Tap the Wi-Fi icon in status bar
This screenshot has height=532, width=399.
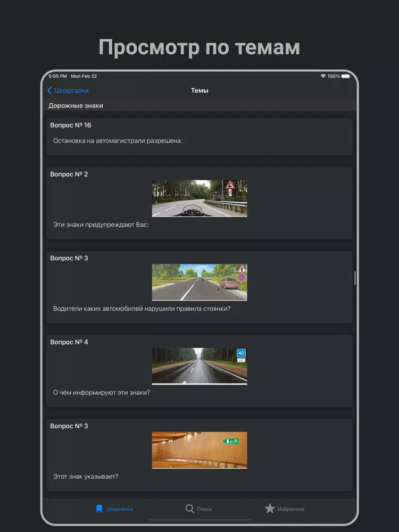pos(323,76)
